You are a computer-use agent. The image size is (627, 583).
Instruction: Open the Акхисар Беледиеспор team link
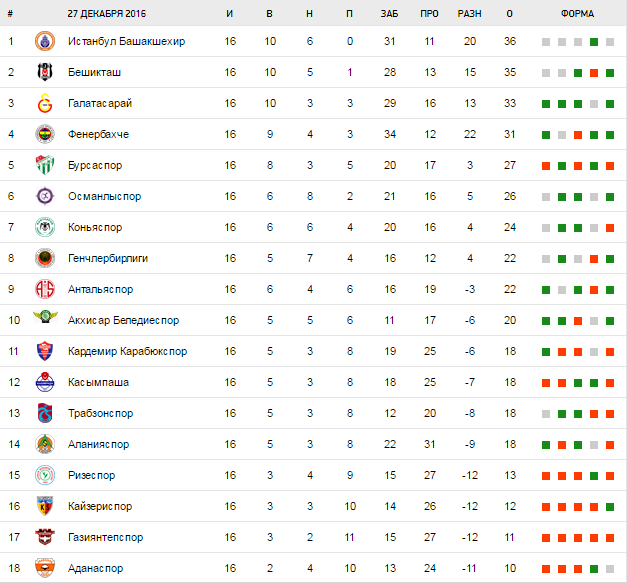pyautogui.click(x=124, y=321)
